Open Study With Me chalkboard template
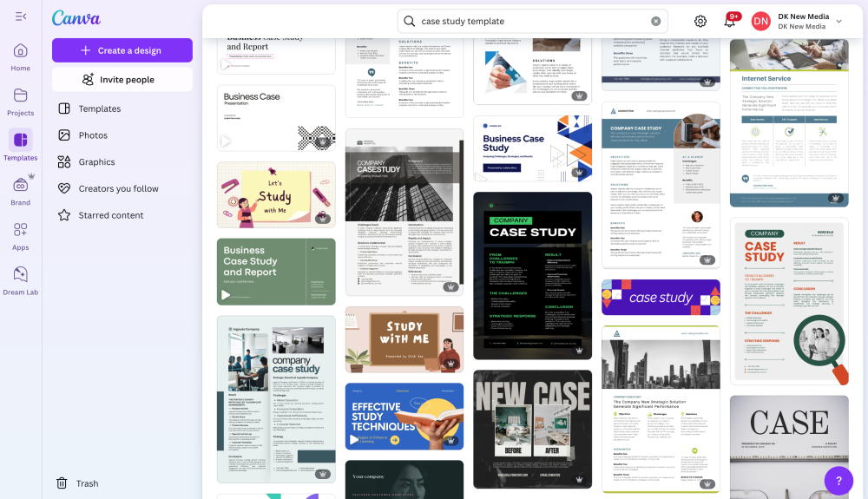 404,339
